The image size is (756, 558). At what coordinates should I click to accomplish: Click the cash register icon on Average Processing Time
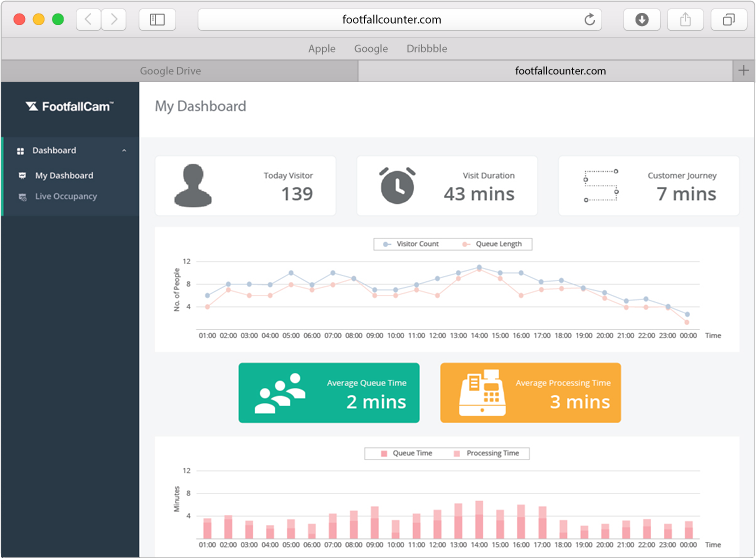[x=481, y=393]
